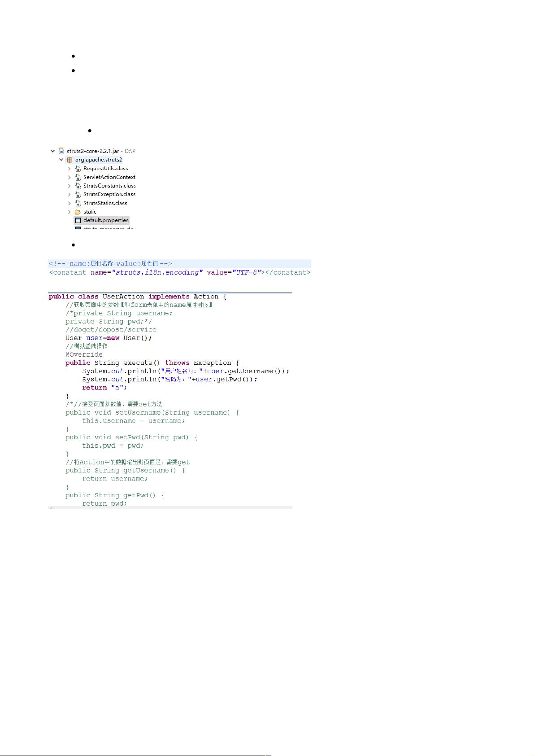This screenshot has width=534, height=756.
Task: Click the 'this.username = username;' line
Action: [x=133, y=421]
